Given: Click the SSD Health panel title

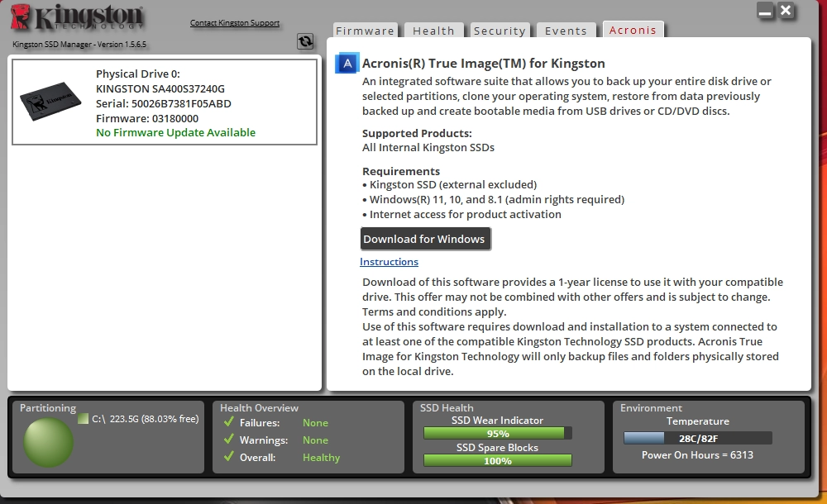Looking at the screenshot, I should [x=447, y=408].
